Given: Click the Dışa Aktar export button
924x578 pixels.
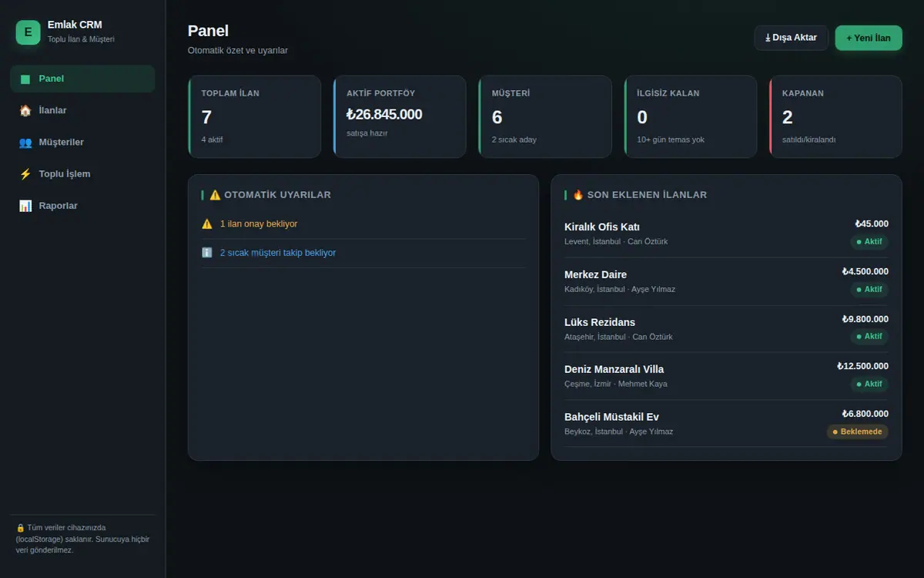Looking at the screenshot, I should tap(792, 38).
